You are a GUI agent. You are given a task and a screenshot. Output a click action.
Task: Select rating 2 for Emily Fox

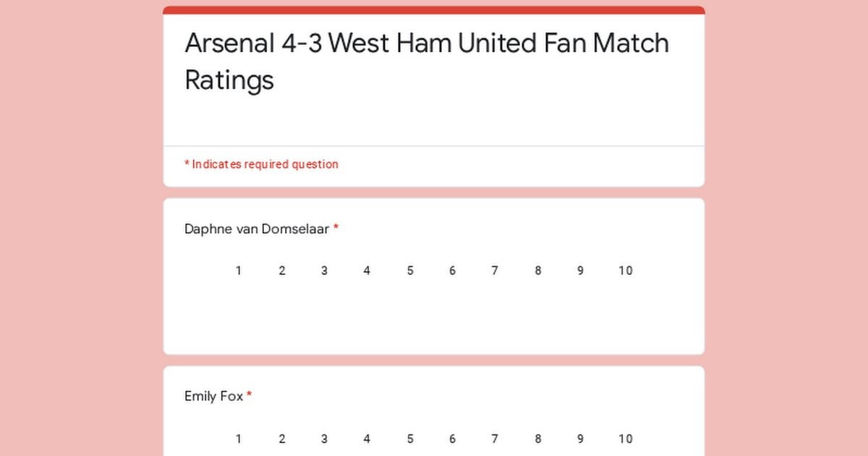pyautogui.click(x=281, y=439)
